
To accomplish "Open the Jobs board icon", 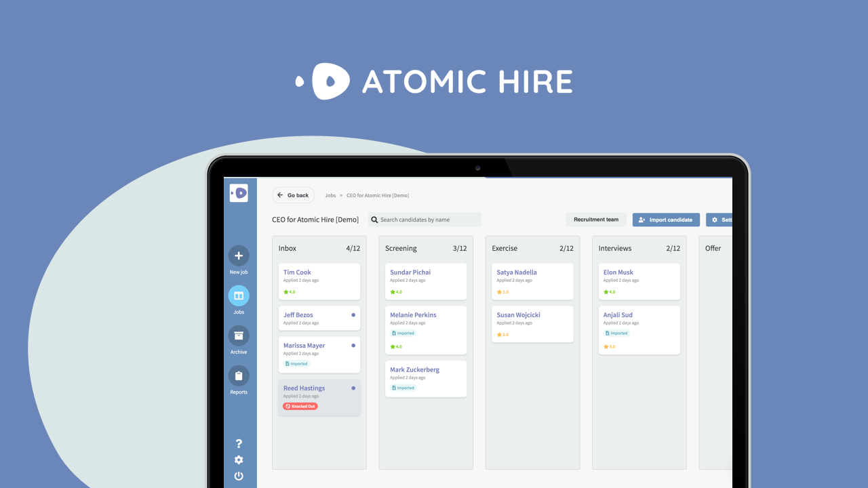I will [x=239, y=296].
